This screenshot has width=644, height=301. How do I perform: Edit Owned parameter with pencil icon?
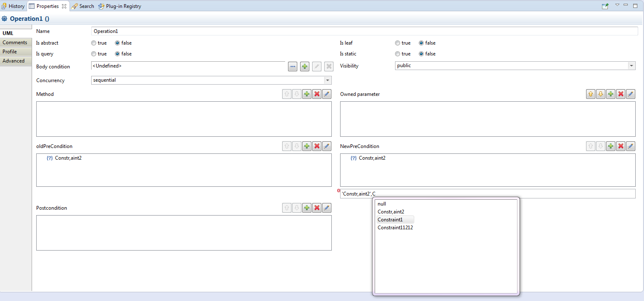pos(631,94)
